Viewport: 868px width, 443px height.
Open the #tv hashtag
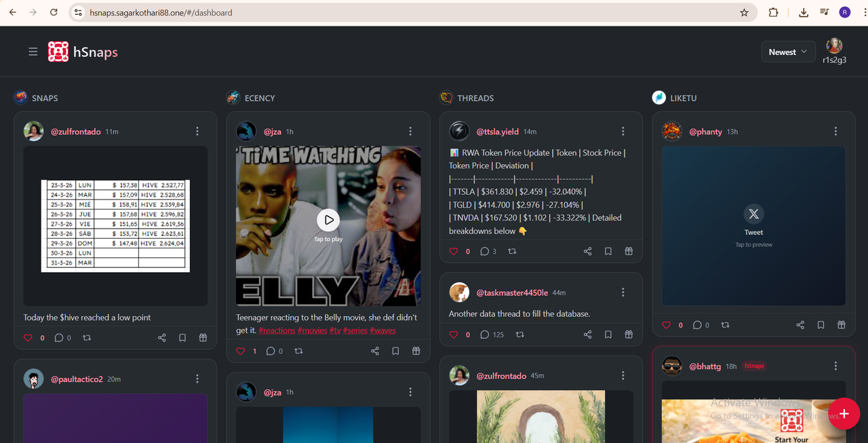coord(335,330)
